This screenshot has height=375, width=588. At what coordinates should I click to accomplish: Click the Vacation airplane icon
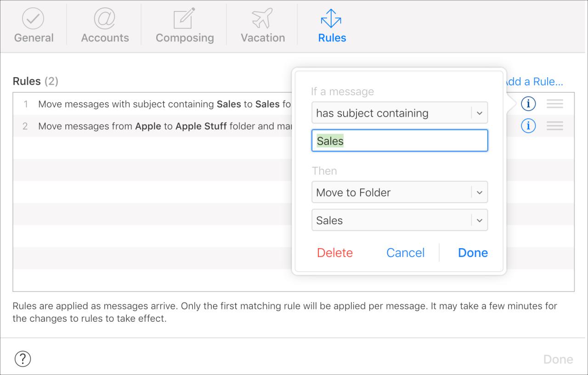point(263,18)
